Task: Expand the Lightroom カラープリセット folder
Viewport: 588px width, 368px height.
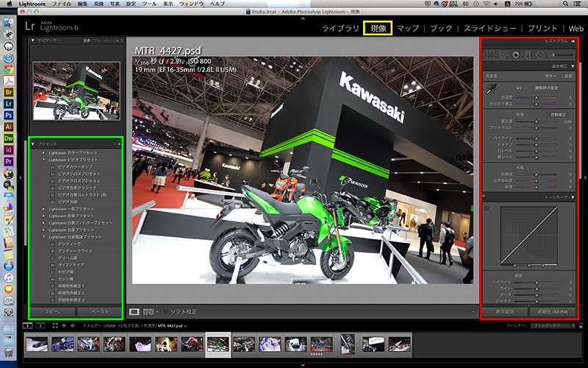Action: click(43, 153)
